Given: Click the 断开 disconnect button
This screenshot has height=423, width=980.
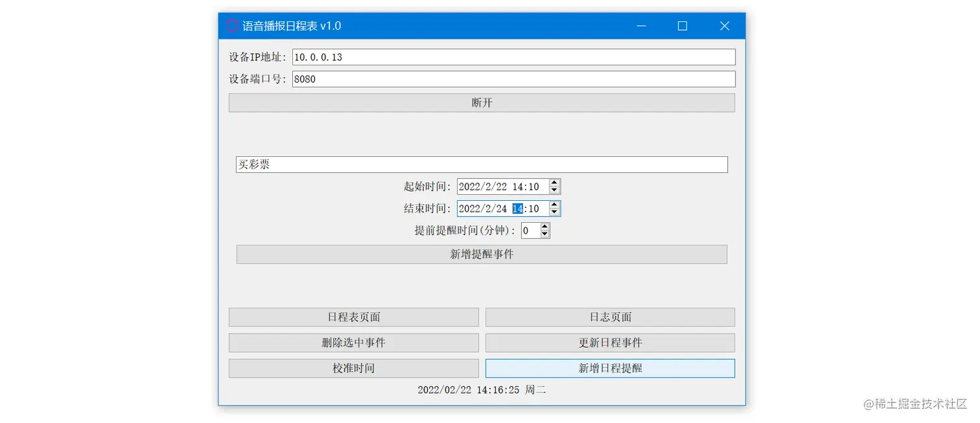Looking at the screenshot, I should point(482,103).
